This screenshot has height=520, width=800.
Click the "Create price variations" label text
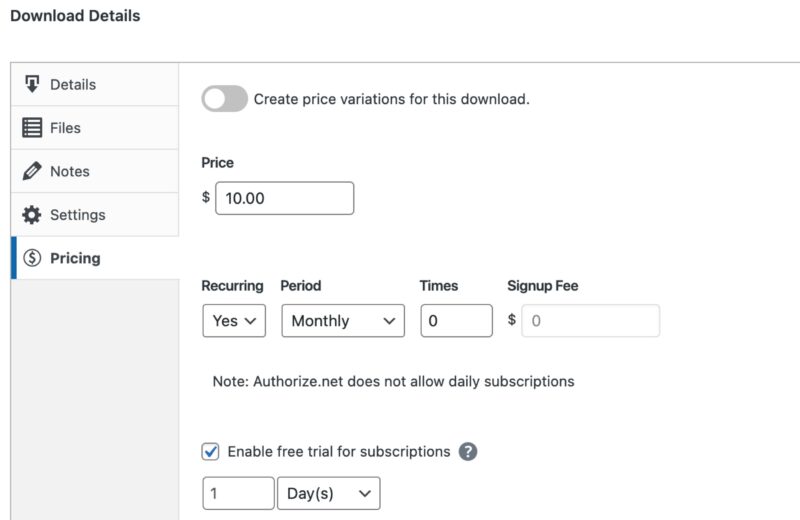point(391,99)
